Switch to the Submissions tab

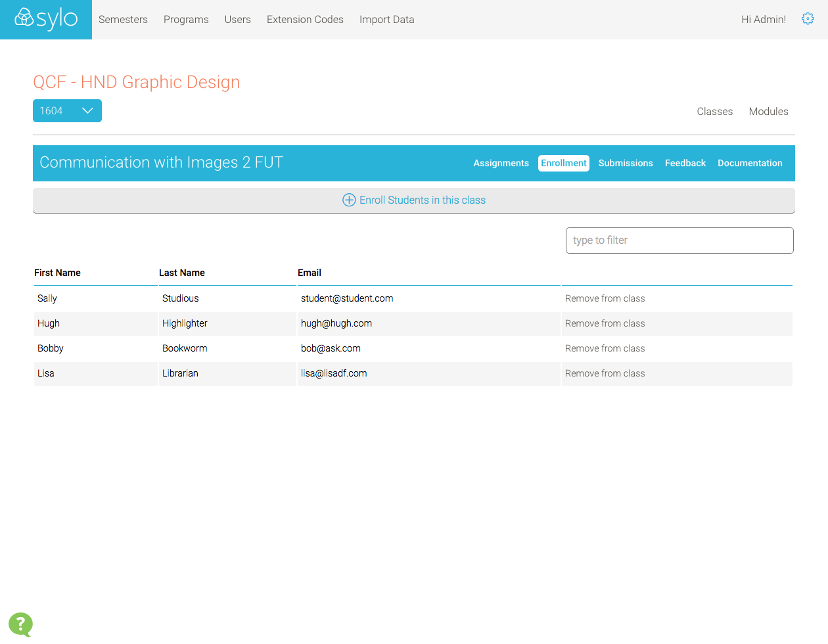[626, 163]
